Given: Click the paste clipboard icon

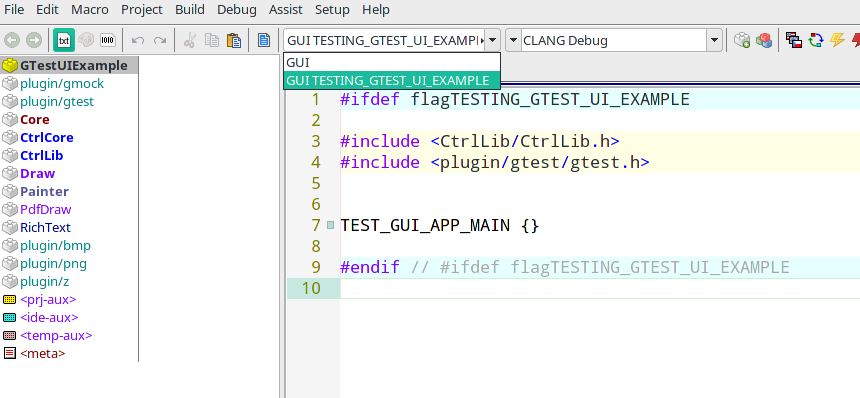Looking at the screenshot, I should pyautogui.click(x=234, y=40).
